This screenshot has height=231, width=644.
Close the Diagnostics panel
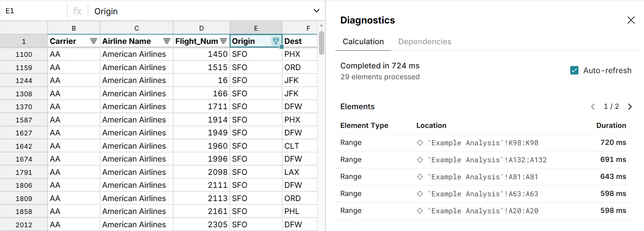coord(631,20)
